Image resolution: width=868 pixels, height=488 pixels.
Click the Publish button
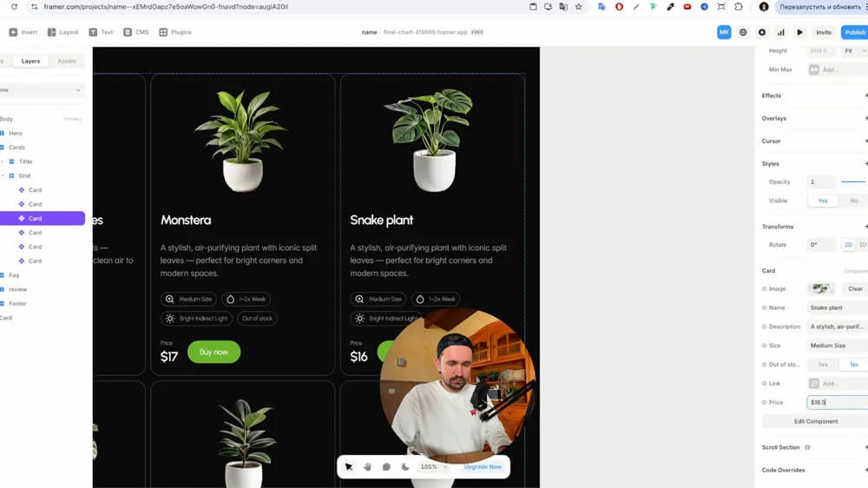[854, 32]
